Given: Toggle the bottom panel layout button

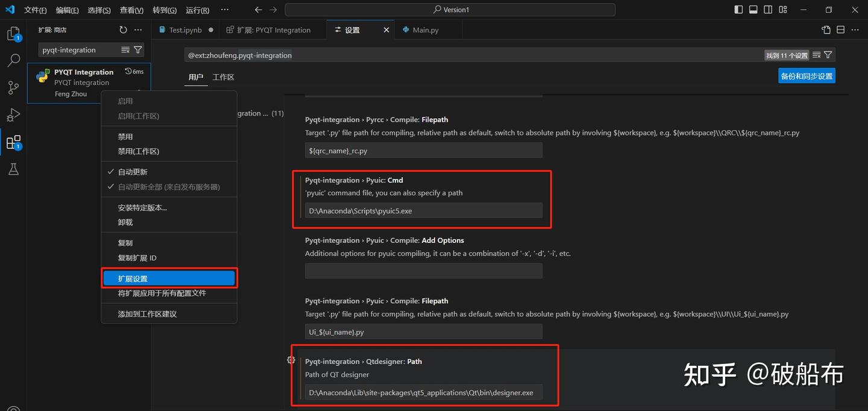Looking at the screenshot, I should tap(753, 10).
